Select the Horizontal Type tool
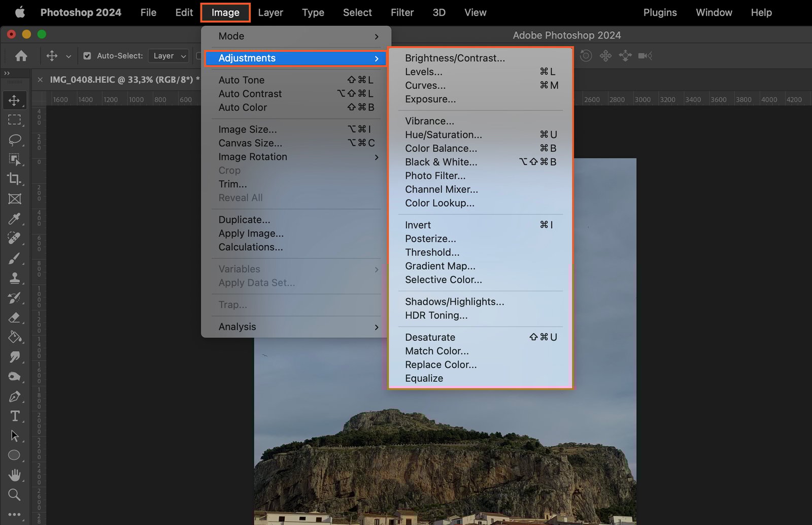Image resolution: width=812 pixels, height=525 pixels. click(x=14, y=416)
